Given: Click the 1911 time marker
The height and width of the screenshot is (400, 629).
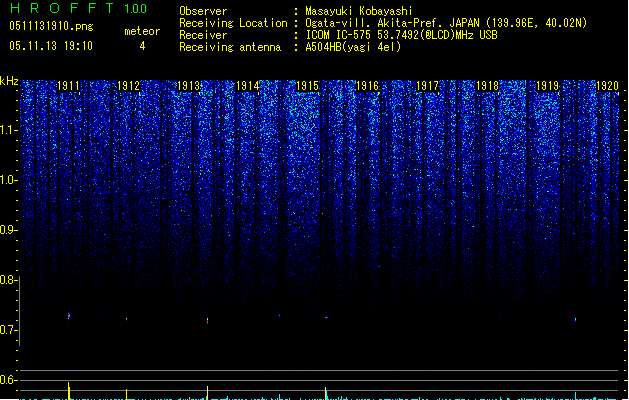Looking at the screenshot, I should coord(69,86).
